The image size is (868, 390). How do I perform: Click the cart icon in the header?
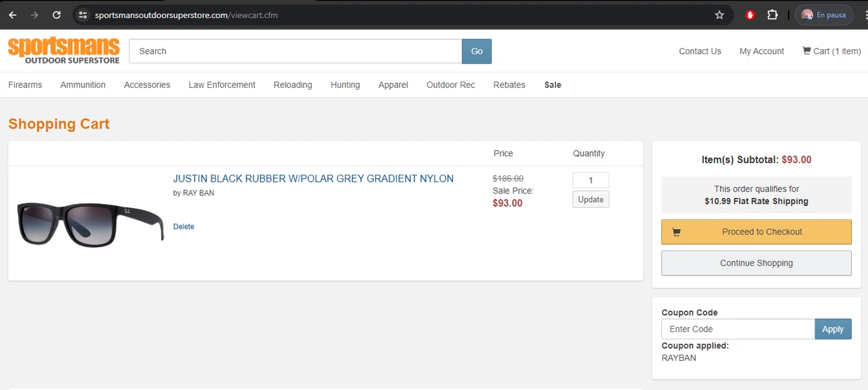click(x=806, y=50)
